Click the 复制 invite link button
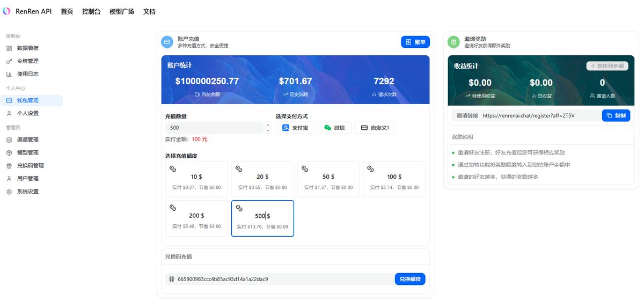This screenshot has height=308, width=644. 616,115
